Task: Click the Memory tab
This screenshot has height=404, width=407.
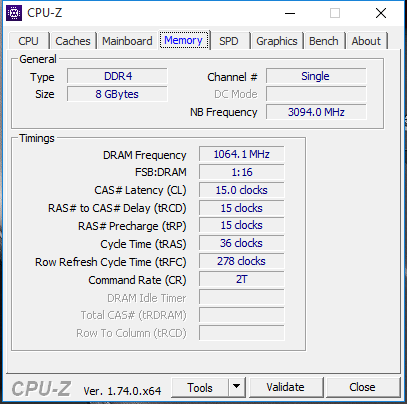Action: point(184,40)
